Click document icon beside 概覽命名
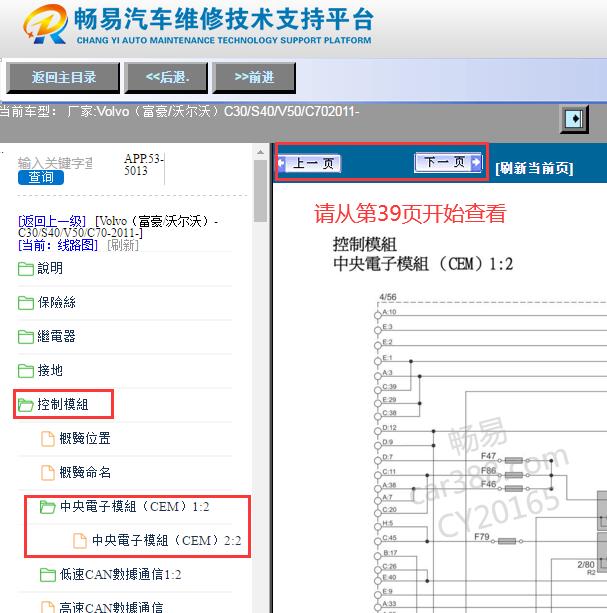 pos(48,473)
